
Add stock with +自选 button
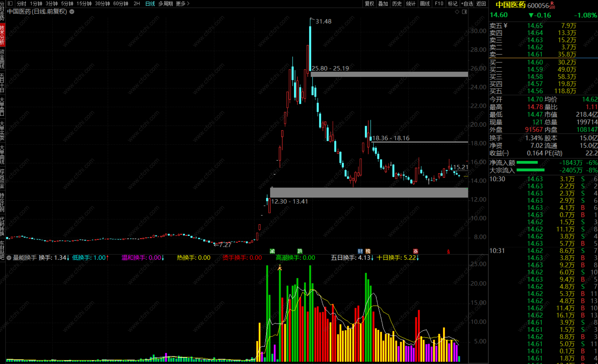click(x=467, y=3)
